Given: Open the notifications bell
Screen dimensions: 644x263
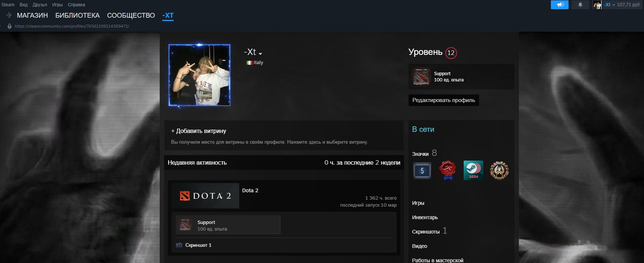Looking at the screenshot, I should click(x=580, y=5).
